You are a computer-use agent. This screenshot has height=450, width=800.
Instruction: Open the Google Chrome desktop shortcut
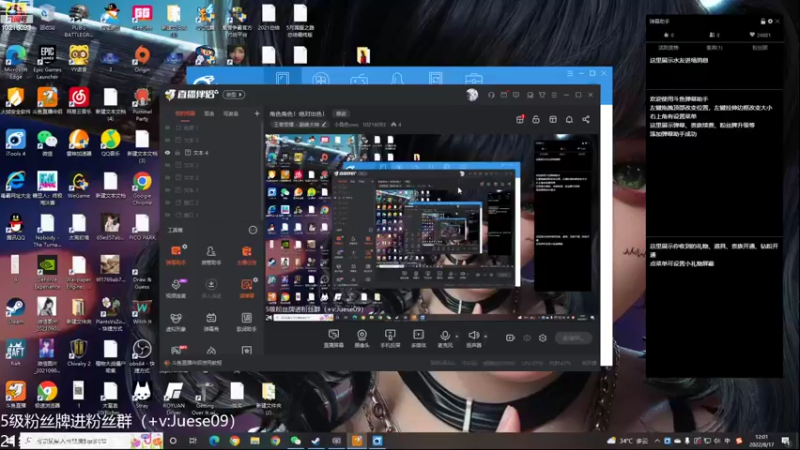click(x=142, y=189)
